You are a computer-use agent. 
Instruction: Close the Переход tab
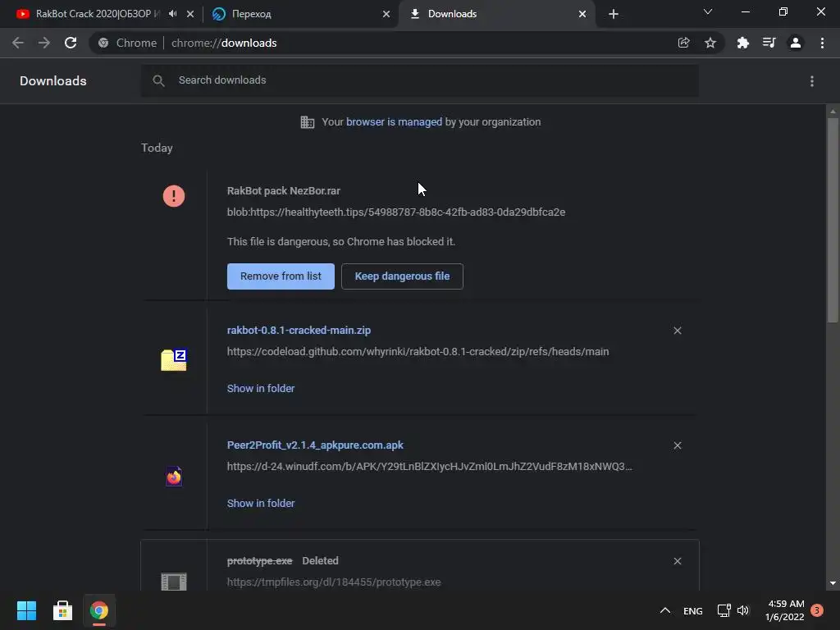(386, 14)
